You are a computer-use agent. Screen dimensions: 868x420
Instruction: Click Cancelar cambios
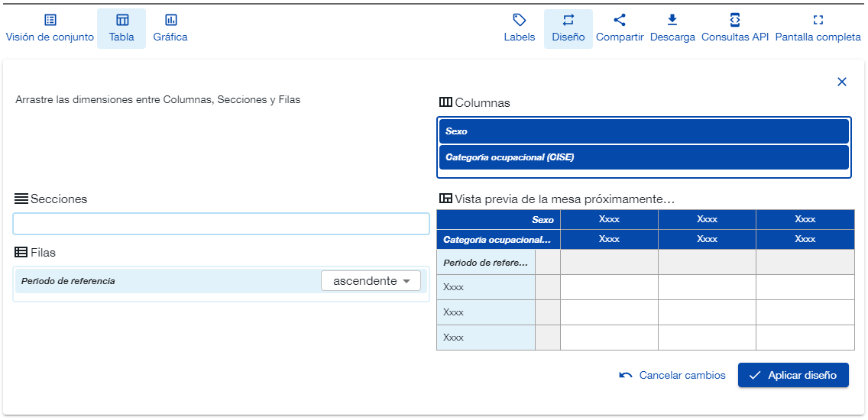point(672,375)
